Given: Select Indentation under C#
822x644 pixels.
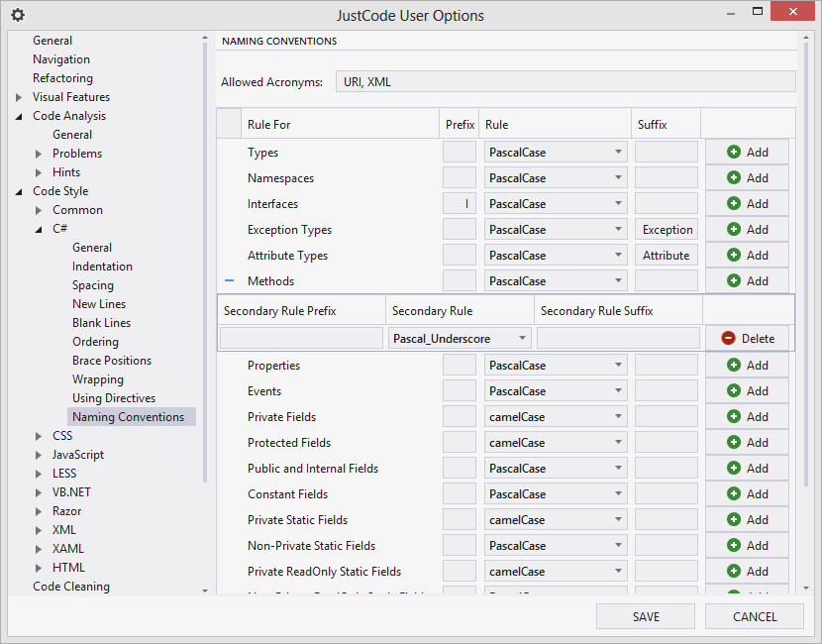Looking at the screenshot, I should click(x=102, y=267).
